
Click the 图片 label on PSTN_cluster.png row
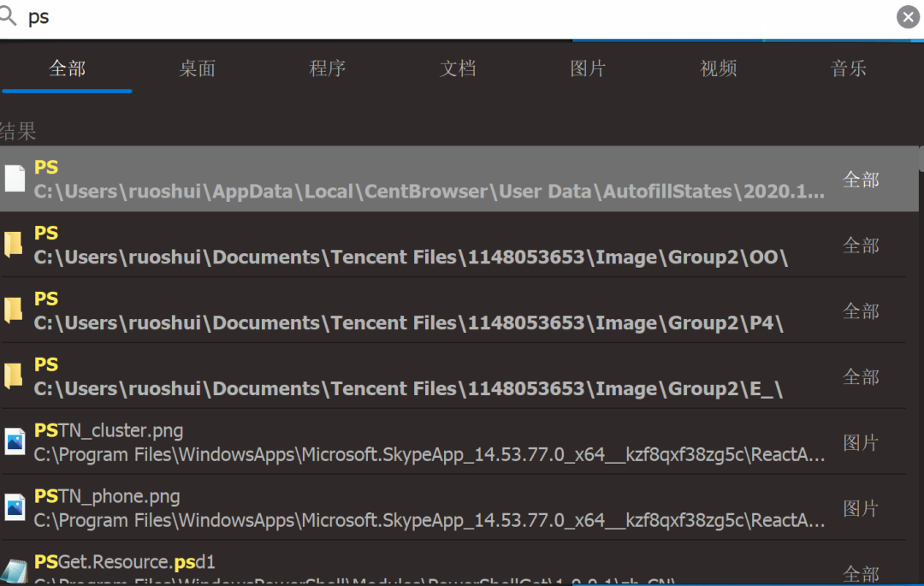861,443
